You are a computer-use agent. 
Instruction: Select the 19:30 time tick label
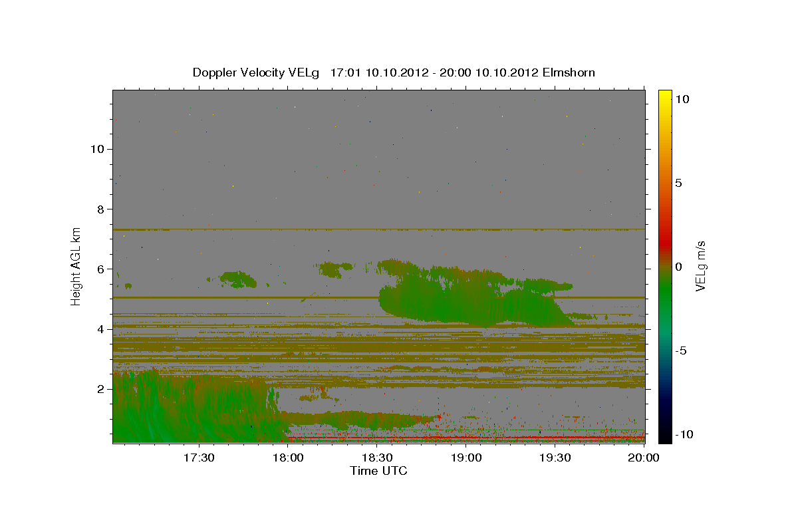pos(554,458)
